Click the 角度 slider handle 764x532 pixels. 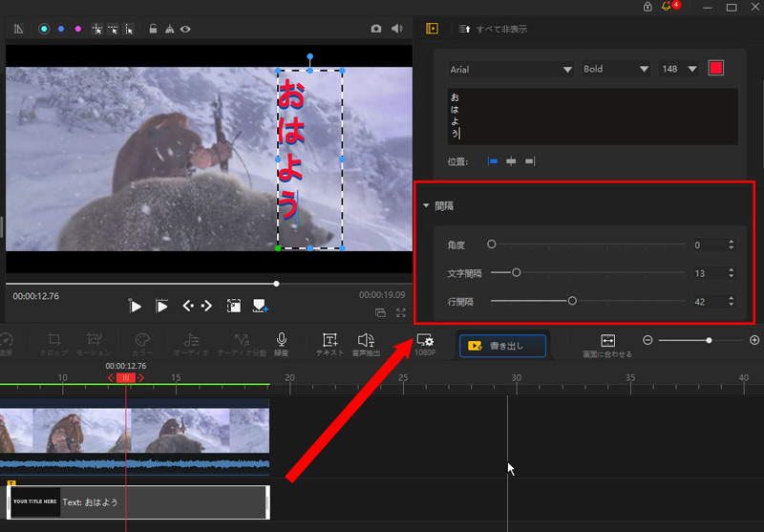click(x=492, y=245)
